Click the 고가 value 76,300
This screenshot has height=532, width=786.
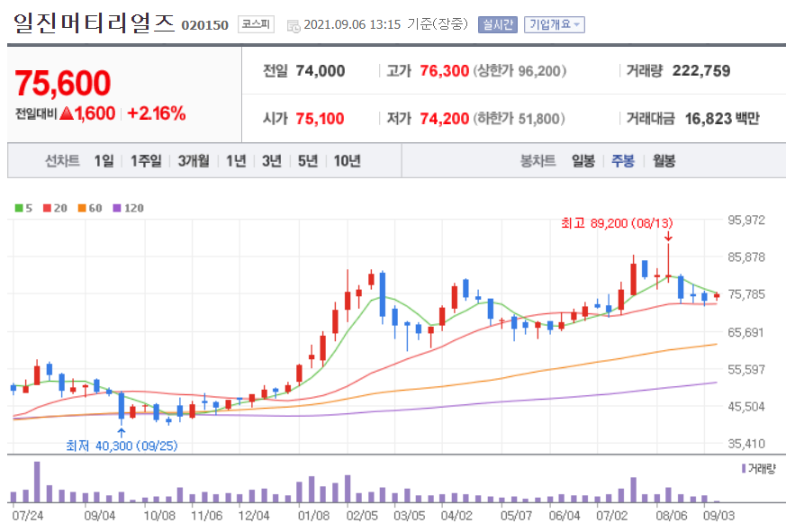(x=444, y=71)
